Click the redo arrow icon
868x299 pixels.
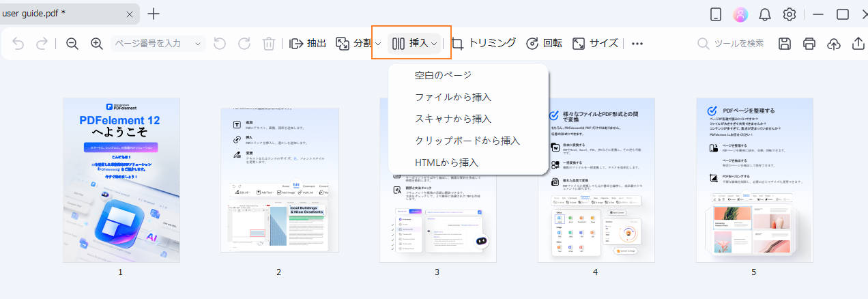pyautogui.click(x=42, y=44)
